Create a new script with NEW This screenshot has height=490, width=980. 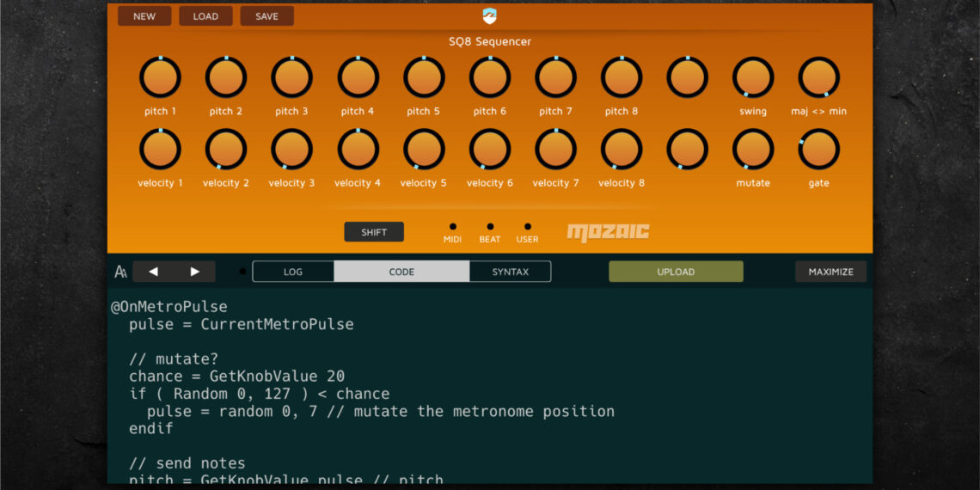144,16
